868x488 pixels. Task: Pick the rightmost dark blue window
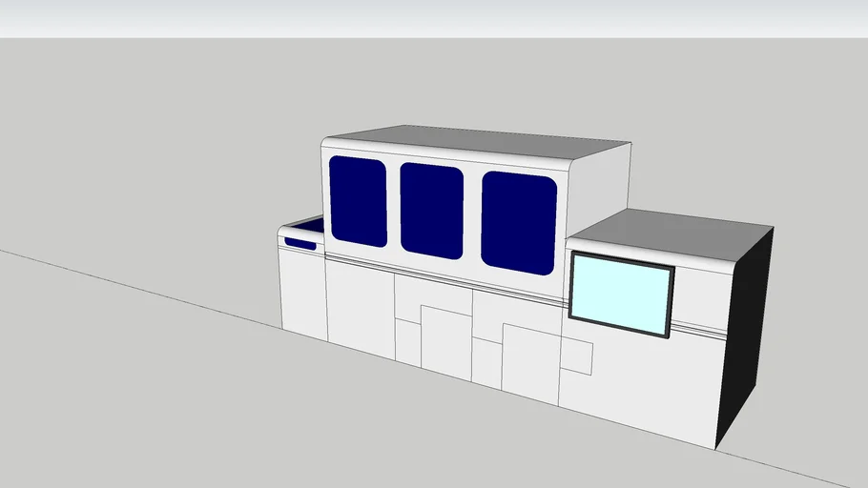tap(518, 222)
